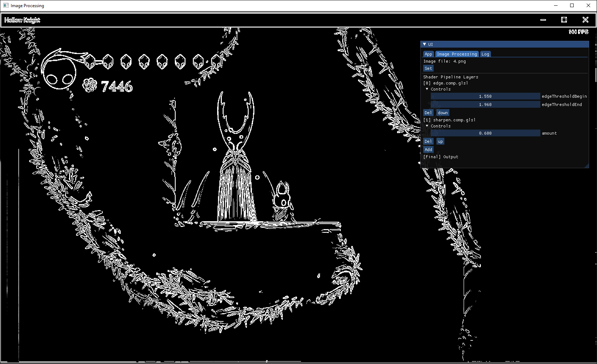Click the '[Final] Output' label
The image size is (597, 364).
point(441,157)
